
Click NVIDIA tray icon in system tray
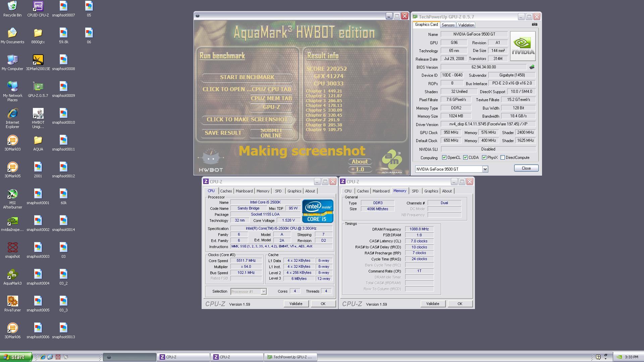click(x=620, y=357)
